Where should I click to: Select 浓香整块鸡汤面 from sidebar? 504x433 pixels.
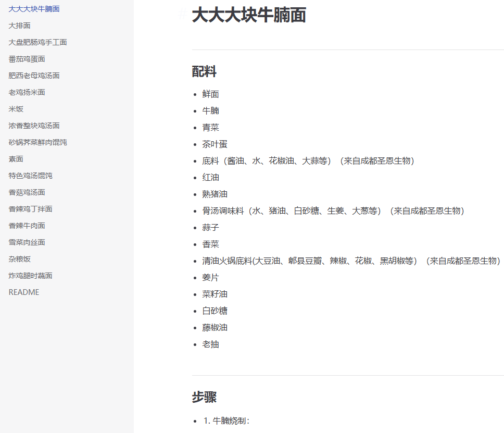33,125
